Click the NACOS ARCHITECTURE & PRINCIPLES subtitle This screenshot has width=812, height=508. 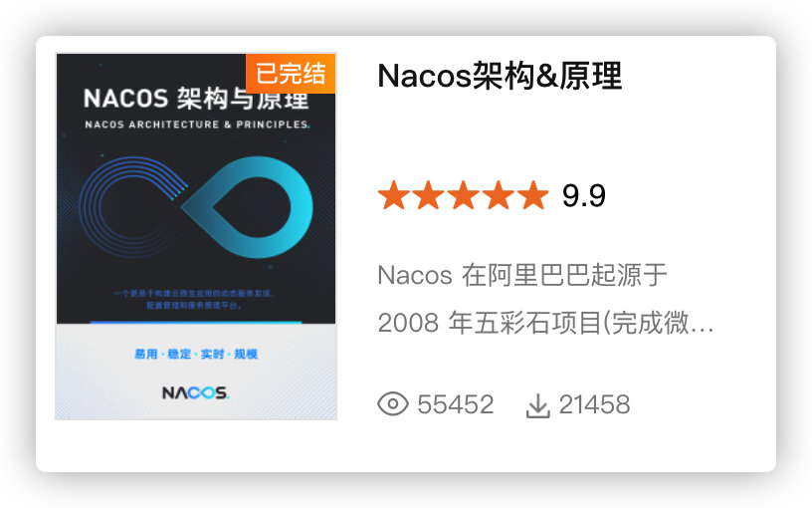(197, 125)
